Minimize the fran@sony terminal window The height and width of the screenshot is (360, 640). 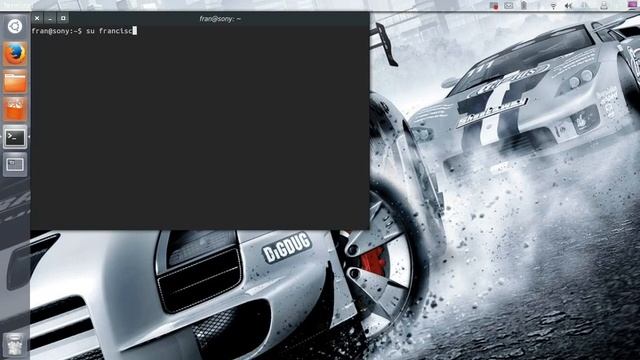(x=50, y=18)
